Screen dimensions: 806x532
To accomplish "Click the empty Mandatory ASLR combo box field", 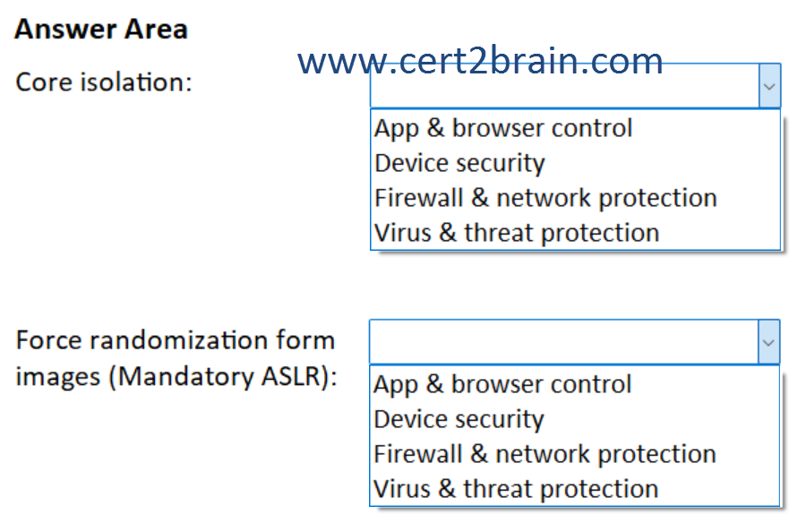I will 563,343.
